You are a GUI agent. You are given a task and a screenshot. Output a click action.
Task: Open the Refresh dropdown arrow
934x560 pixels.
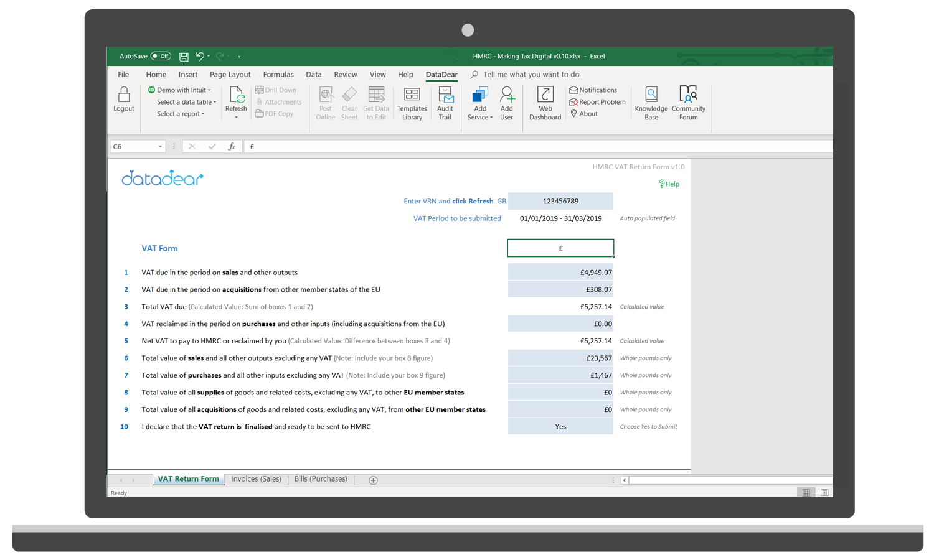pos(236,117)
